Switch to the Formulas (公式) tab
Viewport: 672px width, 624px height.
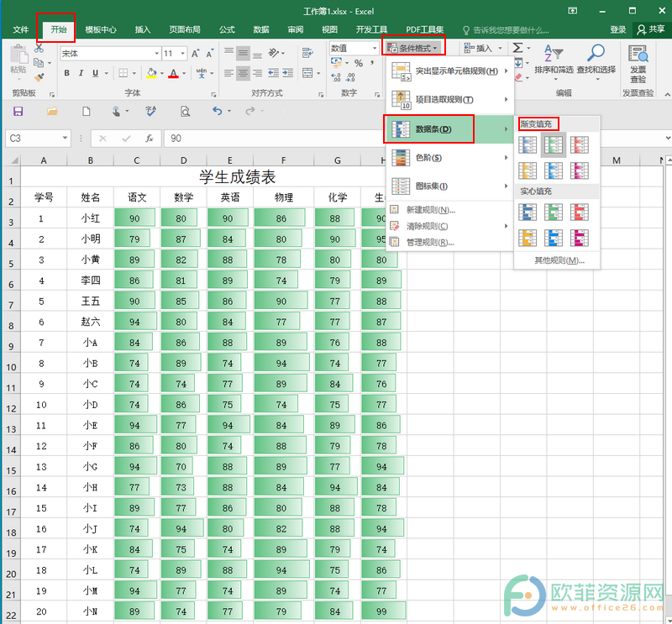227,29
